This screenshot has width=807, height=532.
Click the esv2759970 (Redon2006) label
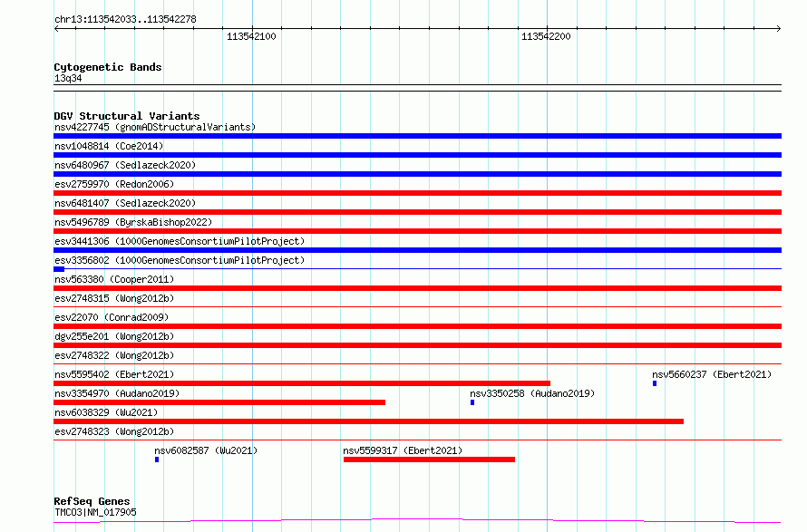pos(114,184)
